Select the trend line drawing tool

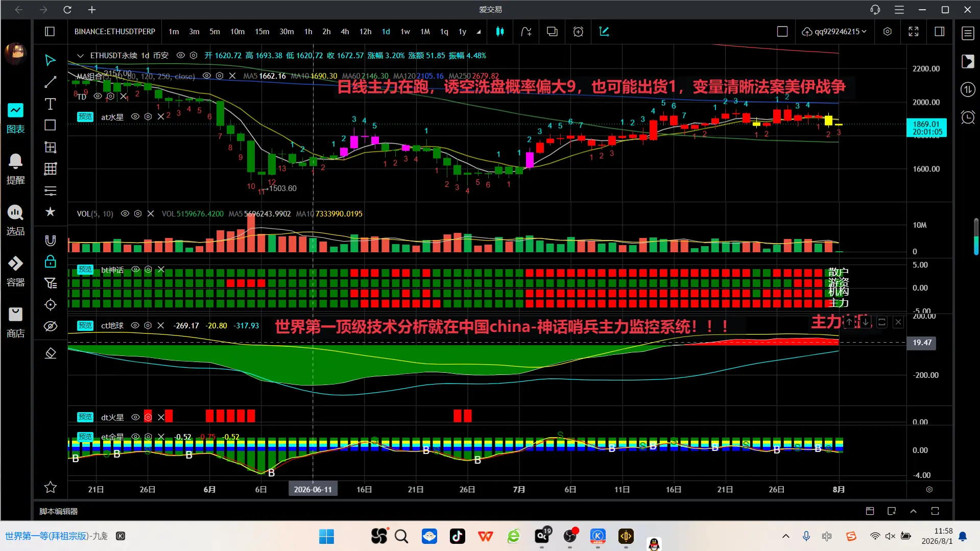click(50, 82)
